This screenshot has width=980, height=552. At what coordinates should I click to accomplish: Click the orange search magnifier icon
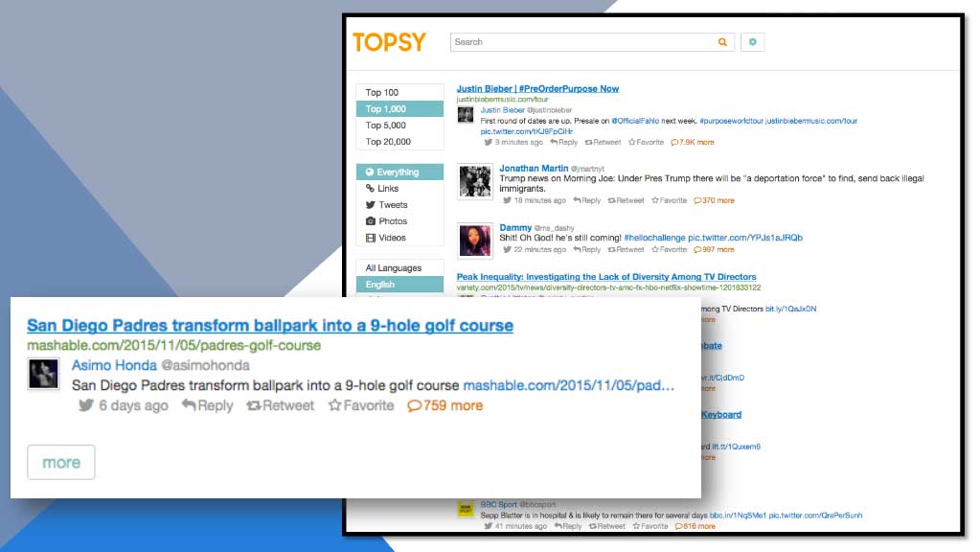click(722, 42)
